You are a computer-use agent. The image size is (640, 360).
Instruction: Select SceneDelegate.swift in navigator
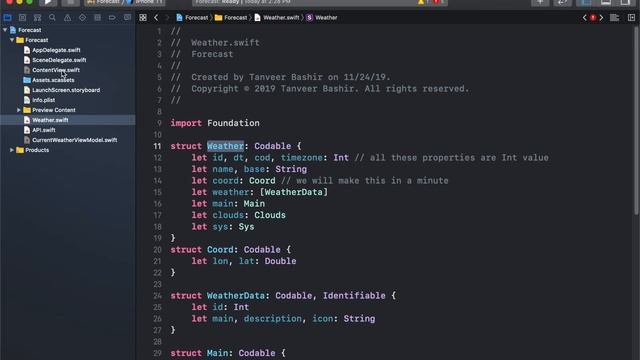(59, 60)
